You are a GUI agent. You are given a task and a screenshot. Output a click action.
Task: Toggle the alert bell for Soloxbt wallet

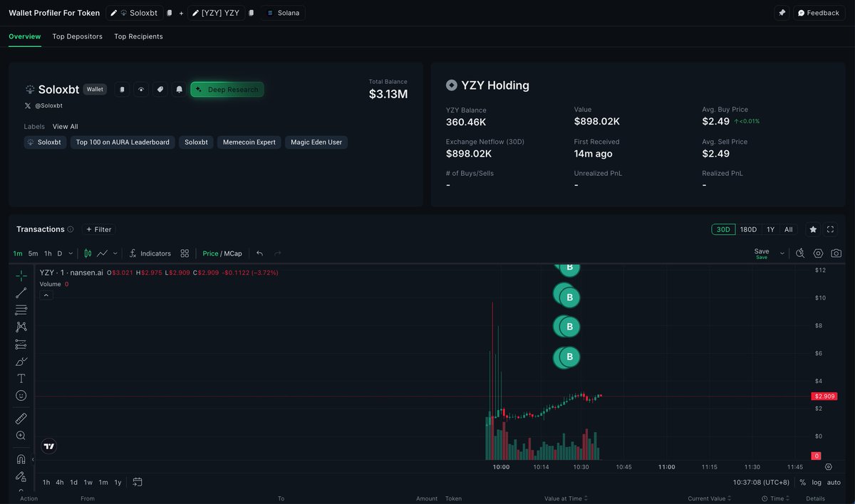click(180, 90)
